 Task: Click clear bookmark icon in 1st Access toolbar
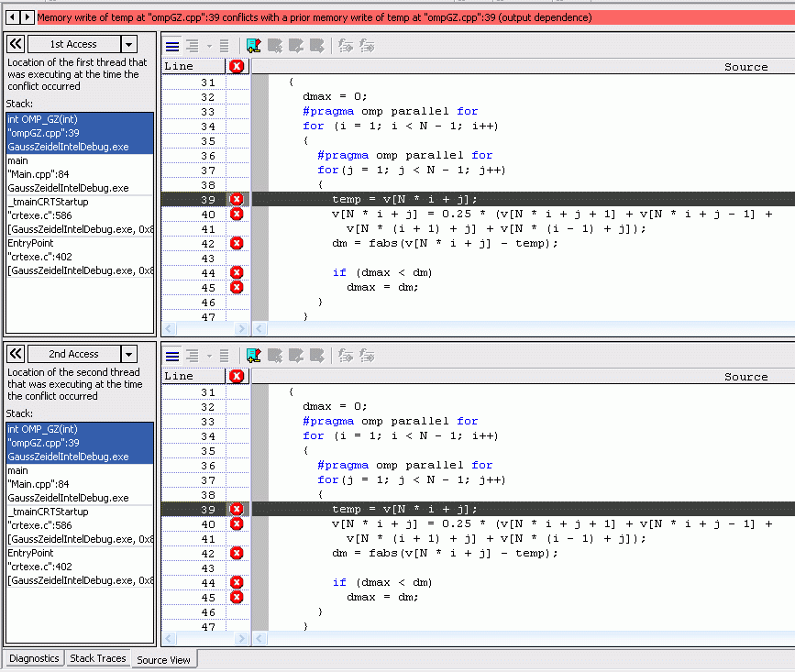(x=275, y=46)
